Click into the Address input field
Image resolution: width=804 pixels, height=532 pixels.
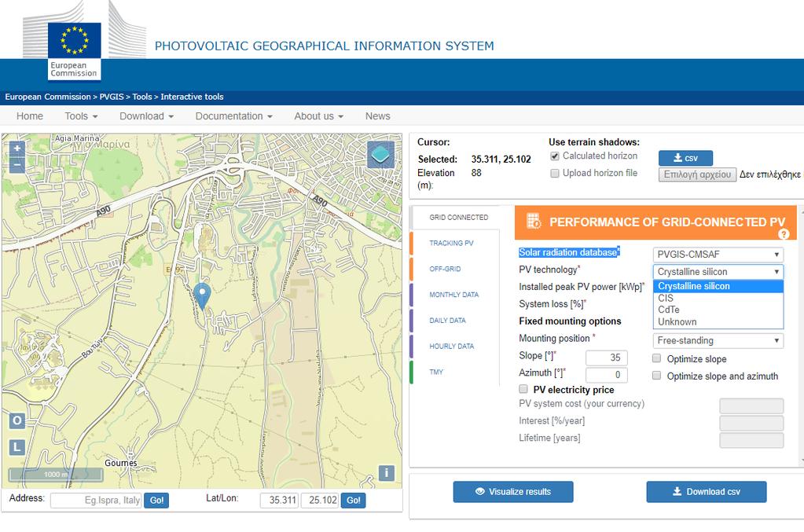click(x=96, y=501)
